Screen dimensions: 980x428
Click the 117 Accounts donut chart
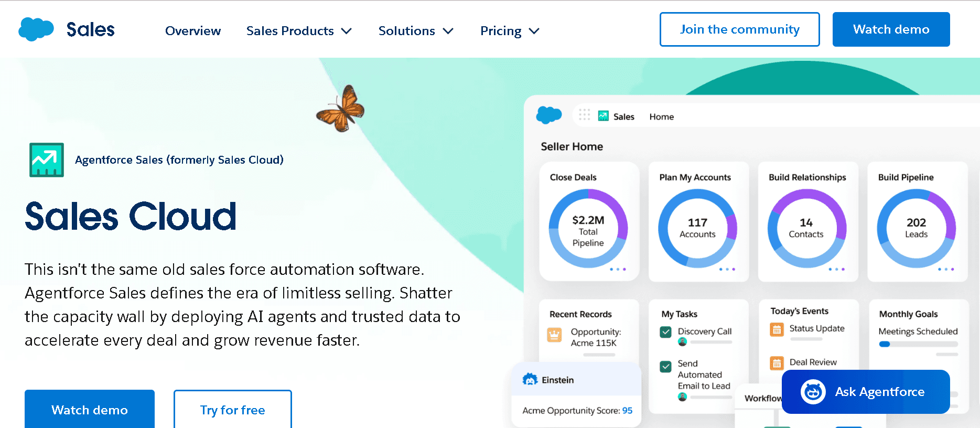[697, 229]
